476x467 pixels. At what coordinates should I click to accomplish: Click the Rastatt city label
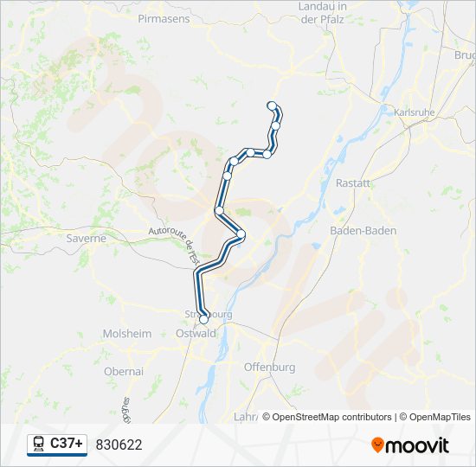click(x=353, y=183)
